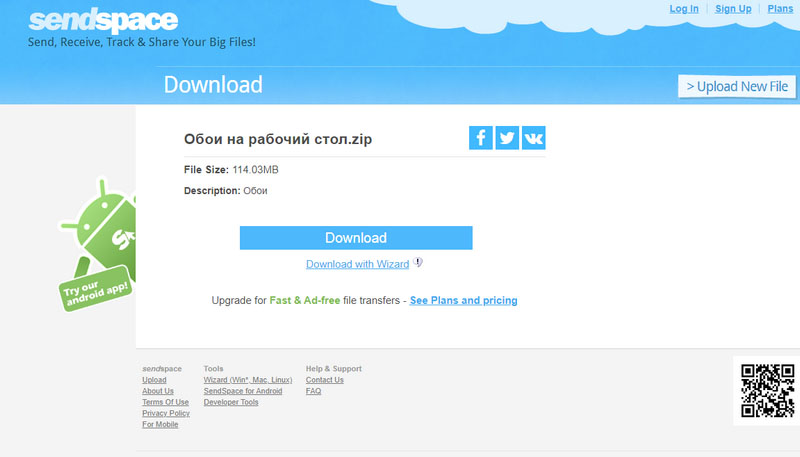Click Upload New File button
This screenshot has width=800, height=457.
[737, 86]
